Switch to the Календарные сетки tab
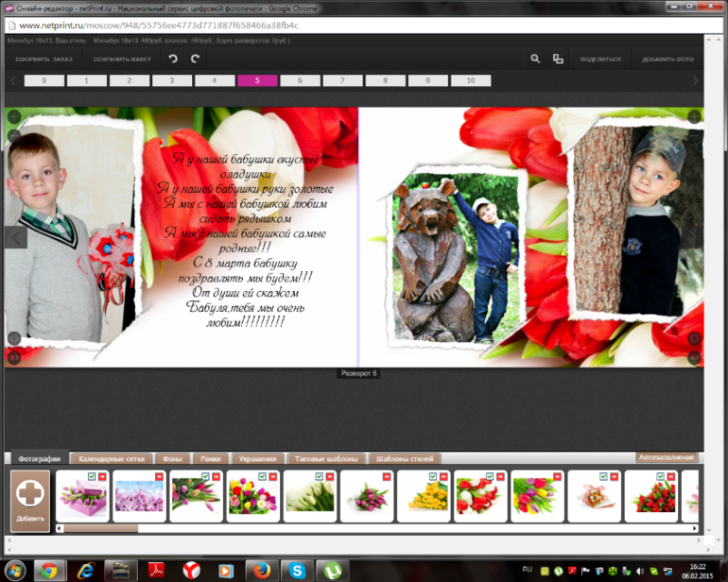728x582 pixels. click(x=112, y=458)
